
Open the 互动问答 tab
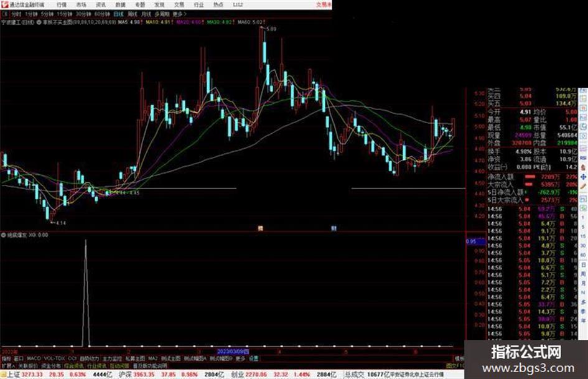tap(119, 365)
